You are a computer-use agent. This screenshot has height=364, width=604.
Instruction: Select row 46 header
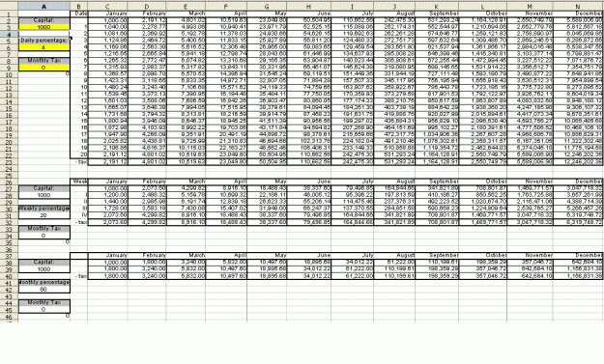pos(9,317)
